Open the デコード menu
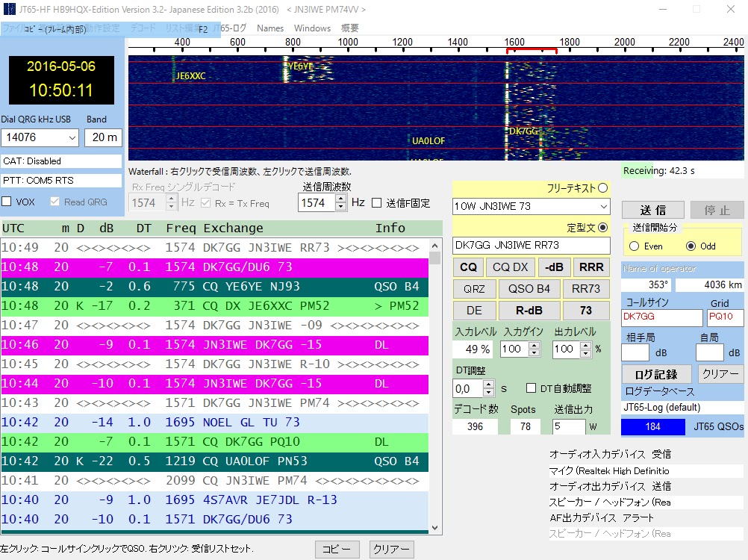The height and width of the screenshot is (560, 748). (143, 28)
